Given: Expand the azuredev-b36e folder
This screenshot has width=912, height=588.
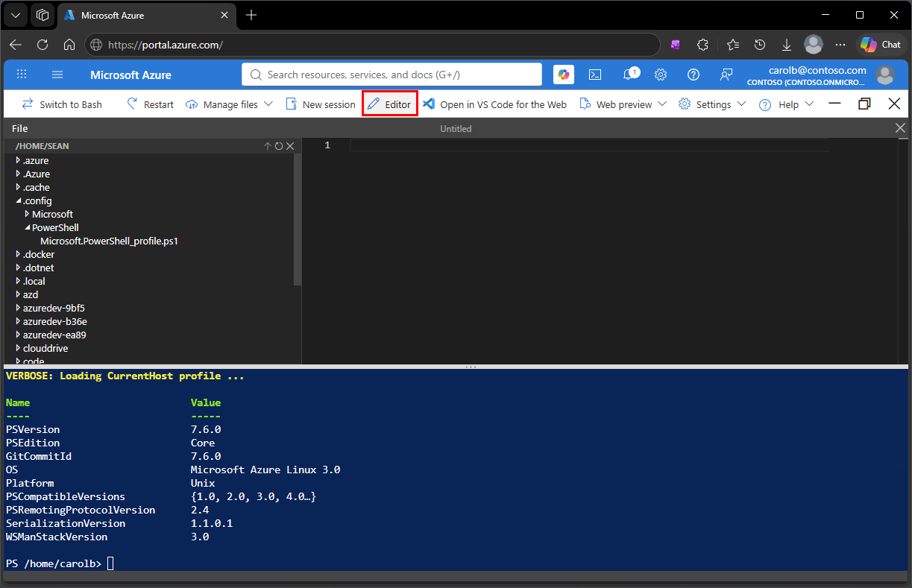Looking at the screenshot, I should click(19, 321).
